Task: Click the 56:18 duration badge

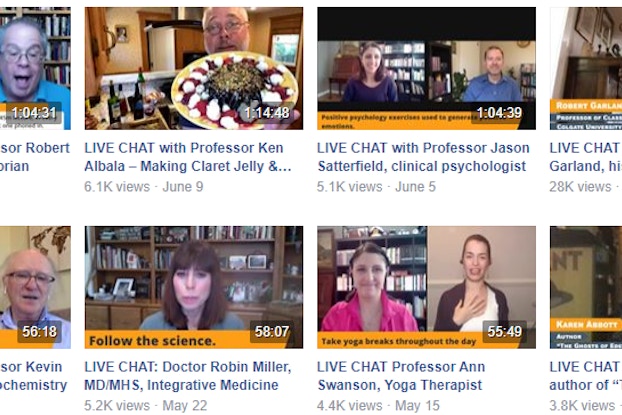Action: (x=40, y=332)
